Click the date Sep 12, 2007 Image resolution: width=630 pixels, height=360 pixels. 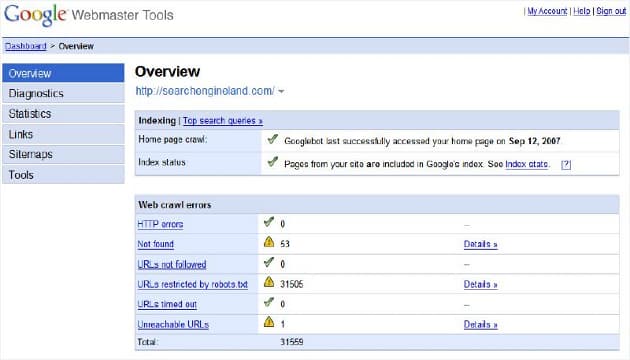tap(534, 141)
